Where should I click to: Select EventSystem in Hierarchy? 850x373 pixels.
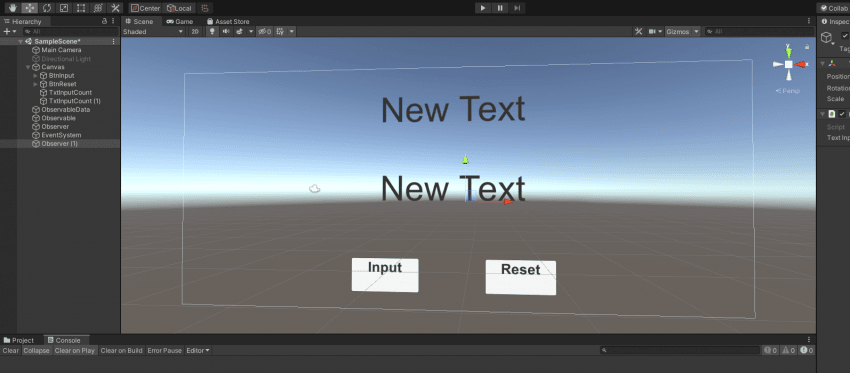tap(61, 135)
